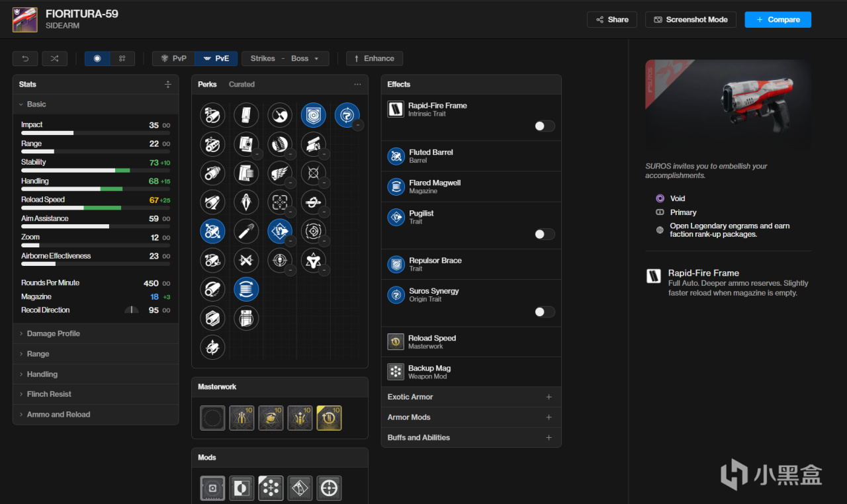The image size is (847, 504).
Task: Switch to single perk selection mode
Action: pos(97,58)
